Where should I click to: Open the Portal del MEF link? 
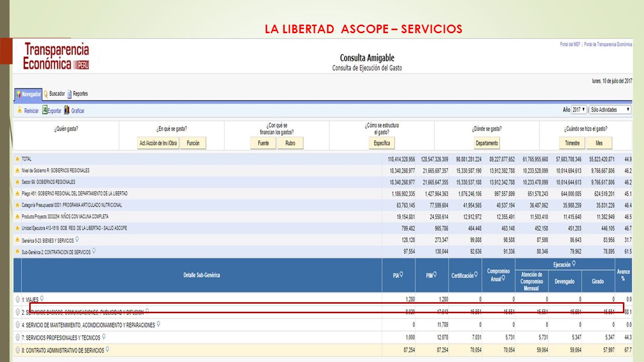570,44
